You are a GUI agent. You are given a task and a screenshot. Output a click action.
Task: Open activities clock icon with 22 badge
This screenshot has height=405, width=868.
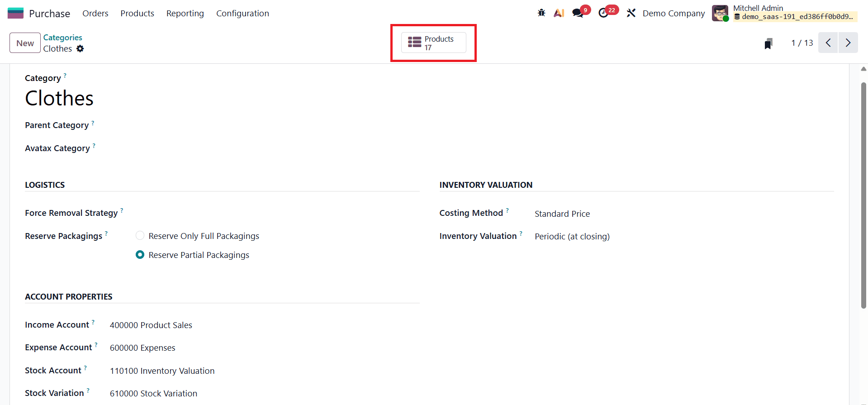[603, 13]
